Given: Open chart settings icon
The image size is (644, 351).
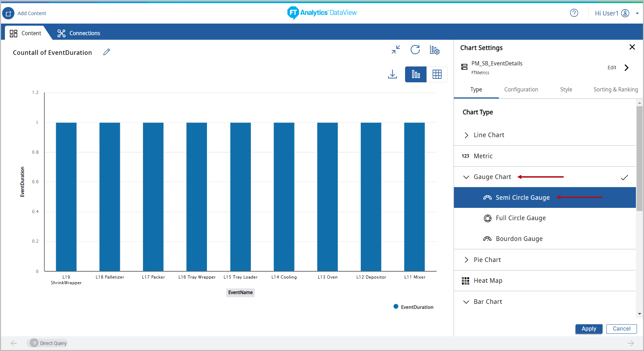Looking at the screenshot, I should tap(435, 50).
